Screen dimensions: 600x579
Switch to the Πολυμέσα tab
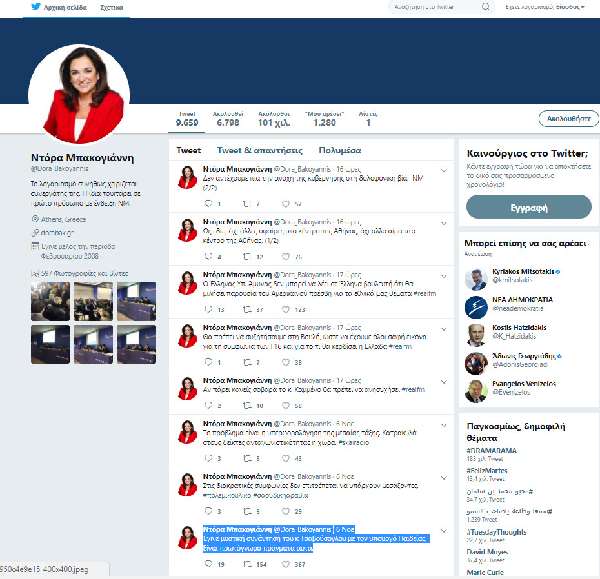point(340,150)
